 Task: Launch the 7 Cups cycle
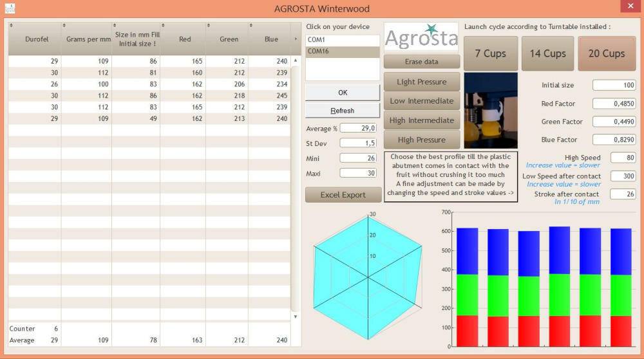click(x=490, y=53)
